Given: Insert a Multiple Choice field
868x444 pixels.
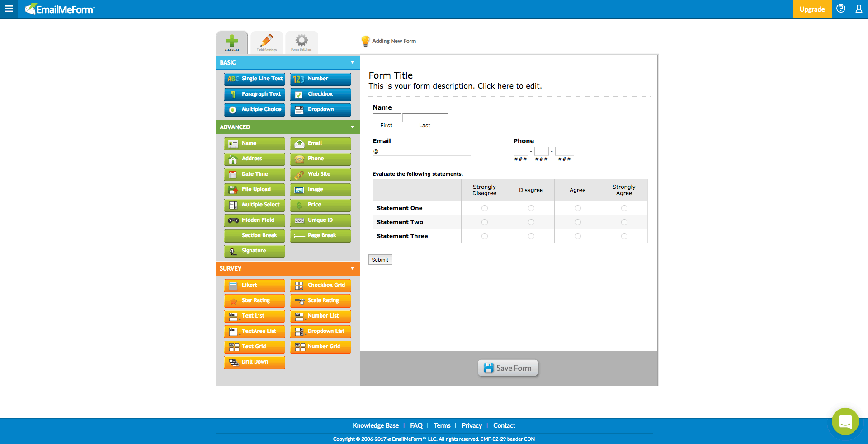Looking at the screenshot, I should pyautogui.click(x=254, y=110).
